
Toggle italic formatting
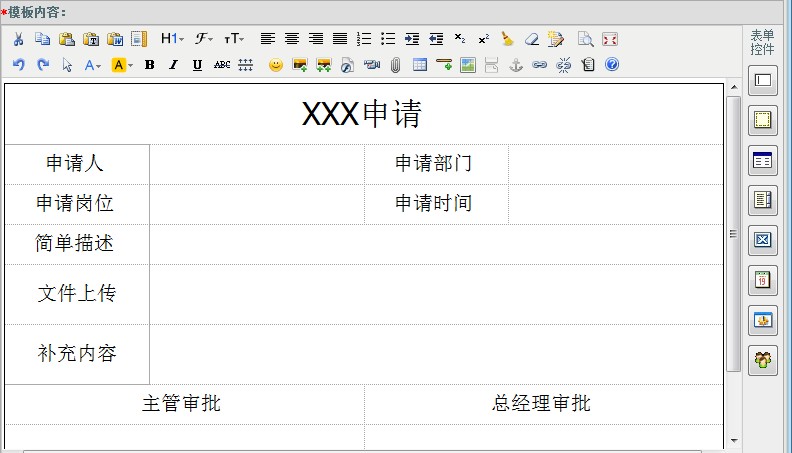click(173, 65)
